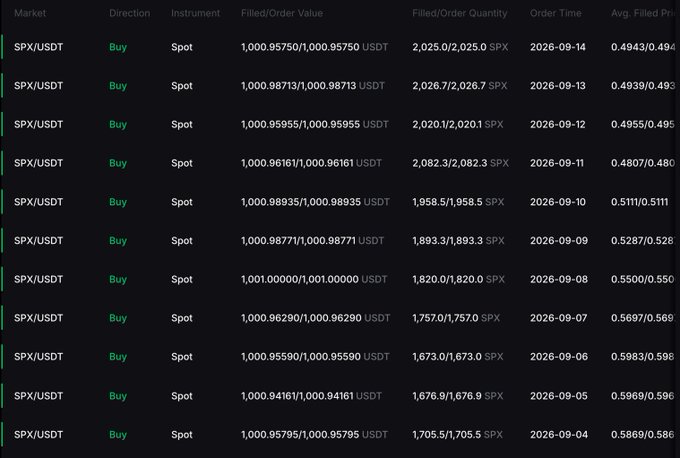
Task: Select SPX/USDT market in the 2026-09-04 row
Action: pyautogui.click(x=39, y=434)
